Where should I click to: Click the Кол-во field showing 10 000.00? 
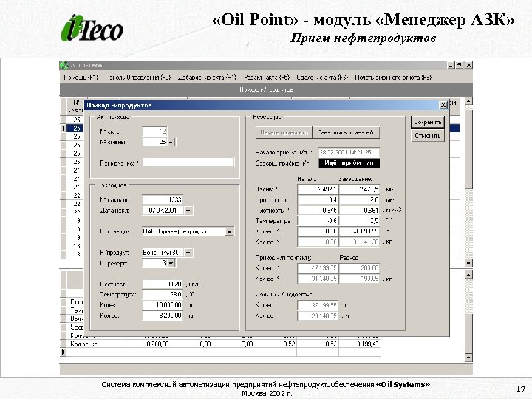163,304
